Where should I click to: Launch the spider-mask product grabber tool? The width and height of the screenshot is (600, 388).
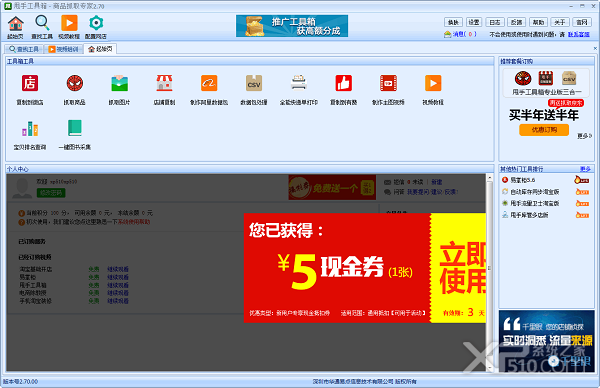(75, 83)
